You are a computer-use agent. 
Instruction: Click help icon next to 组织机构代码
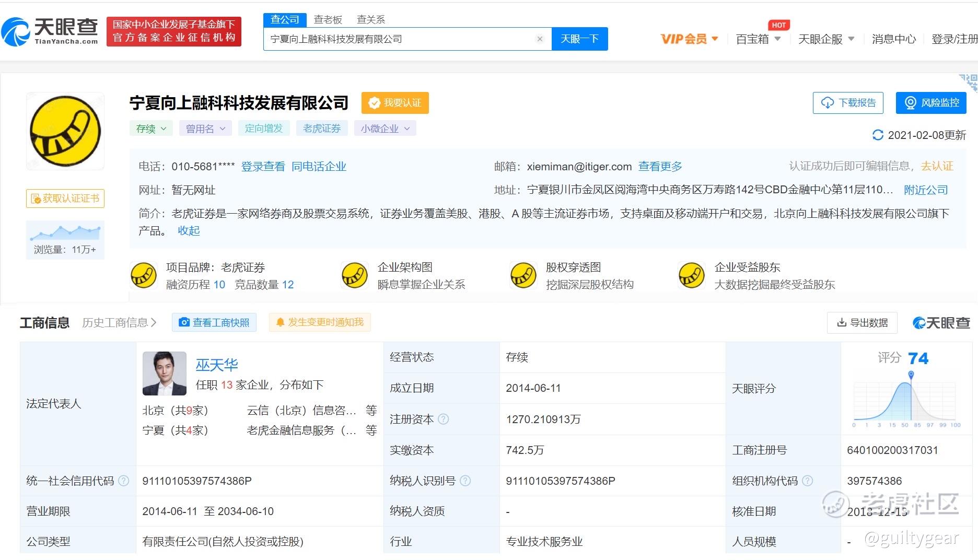pos(807,481)
